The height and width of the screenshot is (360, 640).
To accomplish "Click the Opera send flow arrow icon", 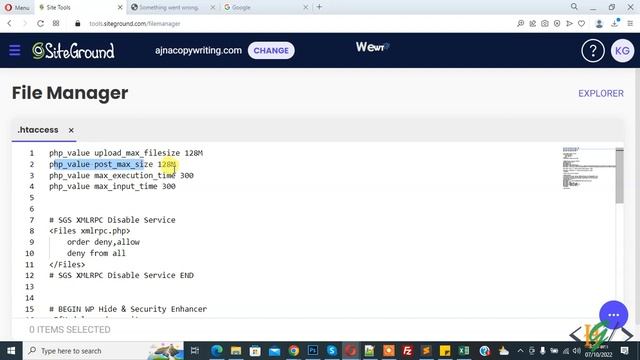I will pyautogui.click(x=569, y=24).
